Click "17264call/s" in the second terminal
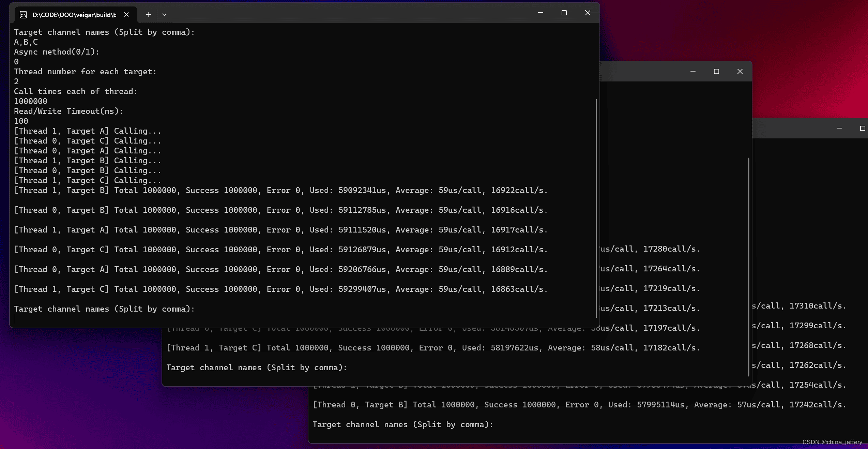 pyautogui.click(x=671, y=269)
